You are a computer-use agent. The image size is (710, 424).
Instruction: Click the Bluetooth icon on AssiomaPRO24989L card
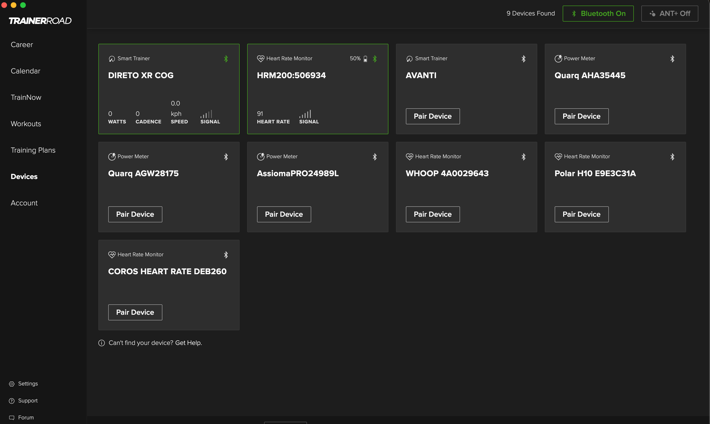(375, 157)
